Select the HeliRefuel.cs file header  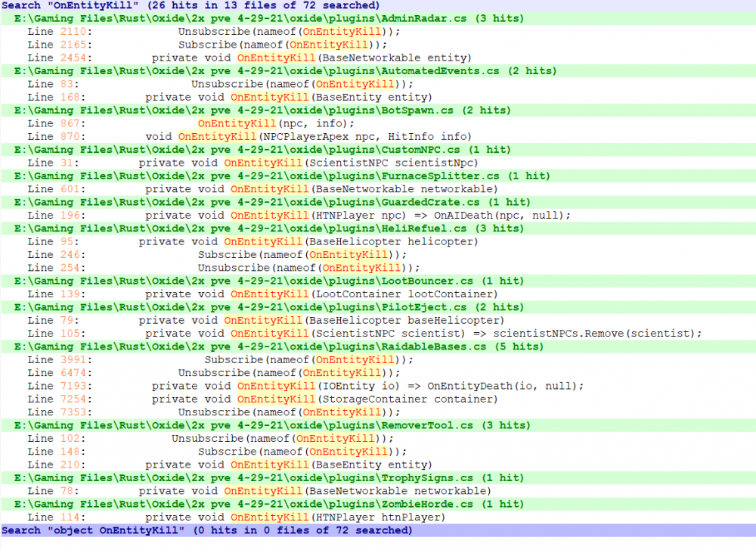click(x=268, y=228)
